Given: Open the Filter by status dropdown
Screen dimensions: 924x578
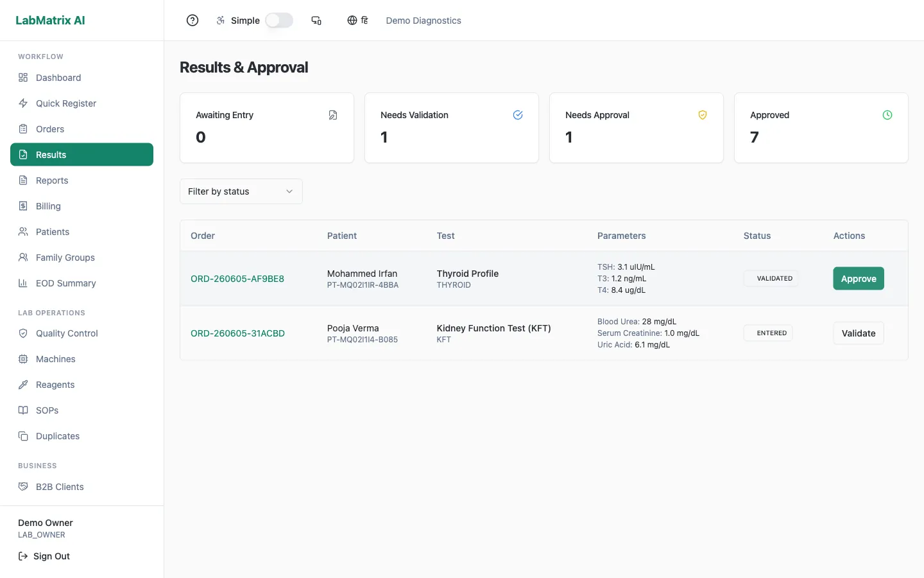Looking at the screenshot, I should (241, 191).
